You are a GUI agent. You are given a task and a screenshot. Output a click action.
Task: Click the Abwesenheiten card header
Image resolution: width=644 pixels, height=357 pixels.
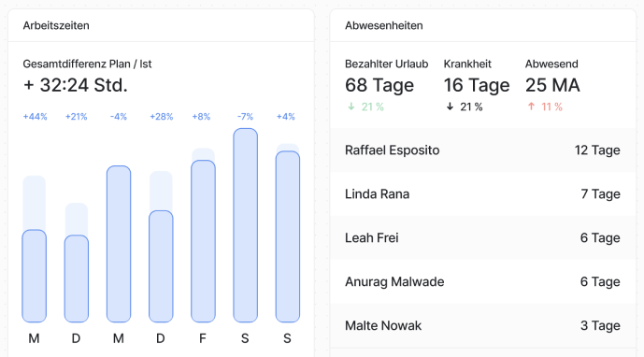[x=482, y=25]
